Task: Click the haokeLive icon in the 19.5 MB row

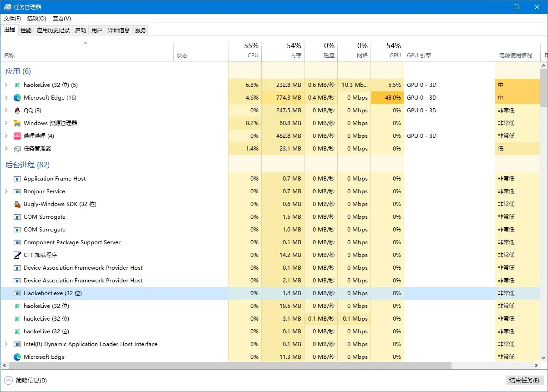Action: pos(17,306)
